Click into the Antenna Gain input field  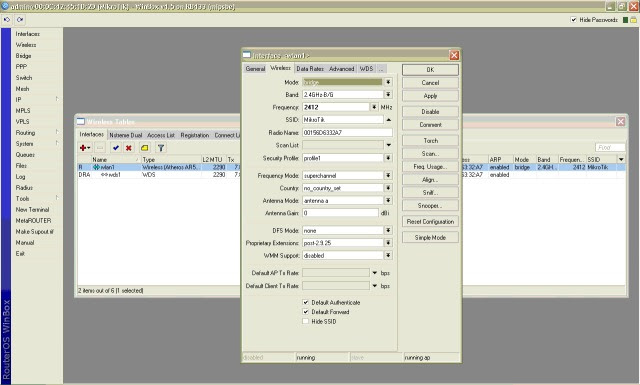(340, 213)
